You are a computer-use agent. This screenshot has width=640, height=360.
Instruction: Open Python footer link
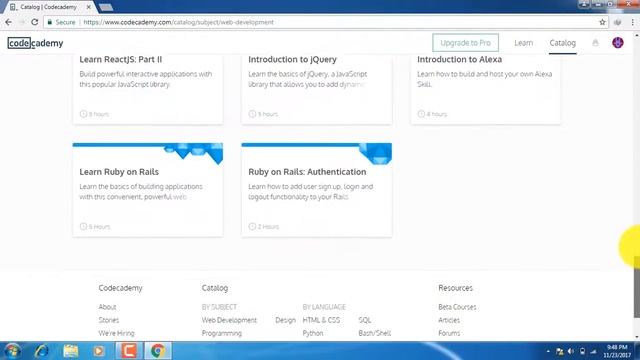313,333
